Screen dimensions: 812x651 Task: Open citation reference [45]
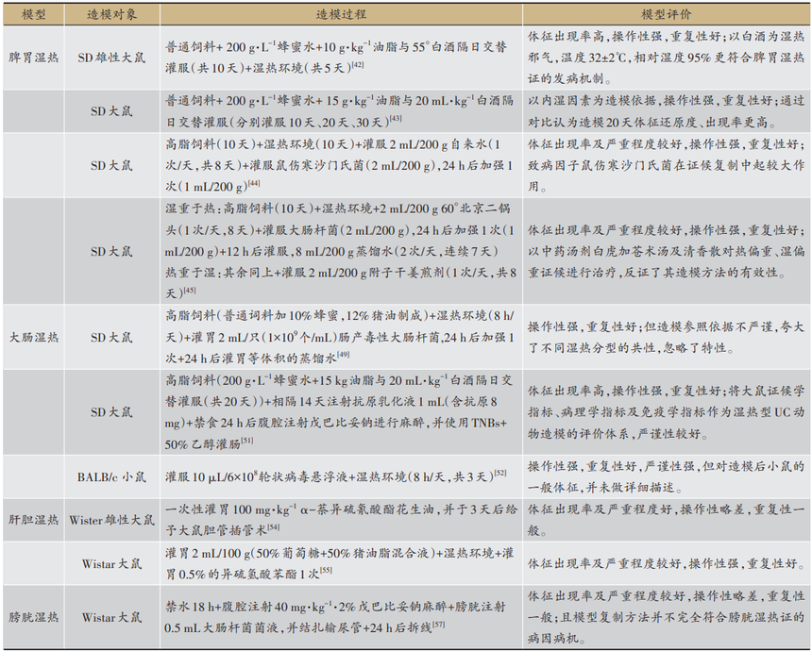[190, 290]
